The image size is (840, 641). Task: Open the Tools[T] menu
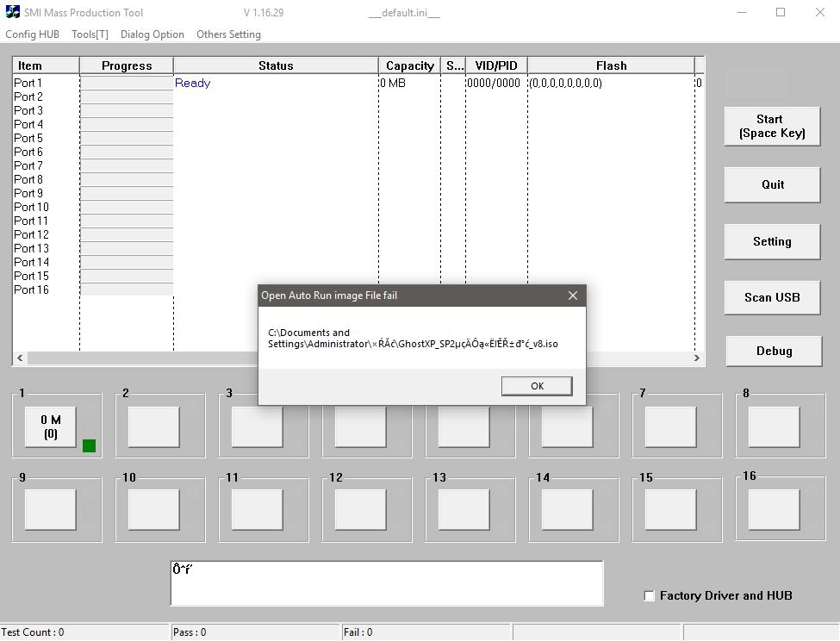pos(90,34)
